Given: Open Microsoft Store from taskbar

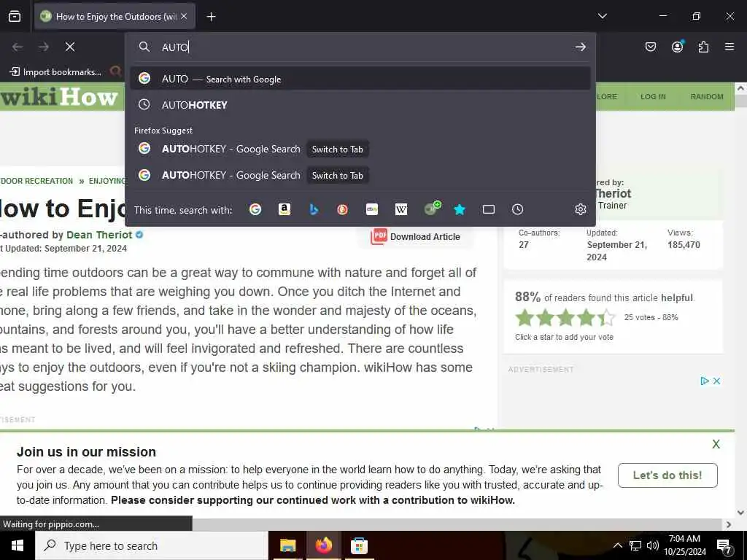Looking at the screenshot, I should coord(359,545).
